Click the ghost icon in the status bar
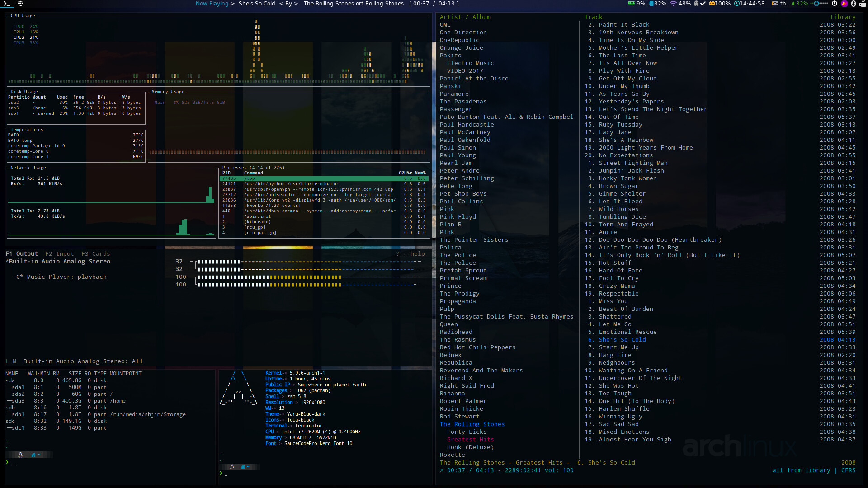Screen dimensions: 868x488 coord(697,4)
